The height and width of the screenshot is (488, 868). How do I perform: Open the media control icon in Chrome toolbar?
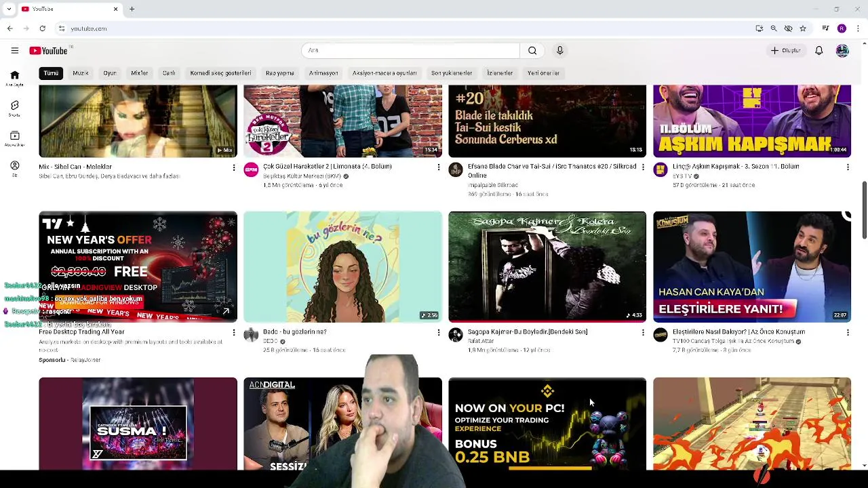pyautogui.click(x=825, y=28)
